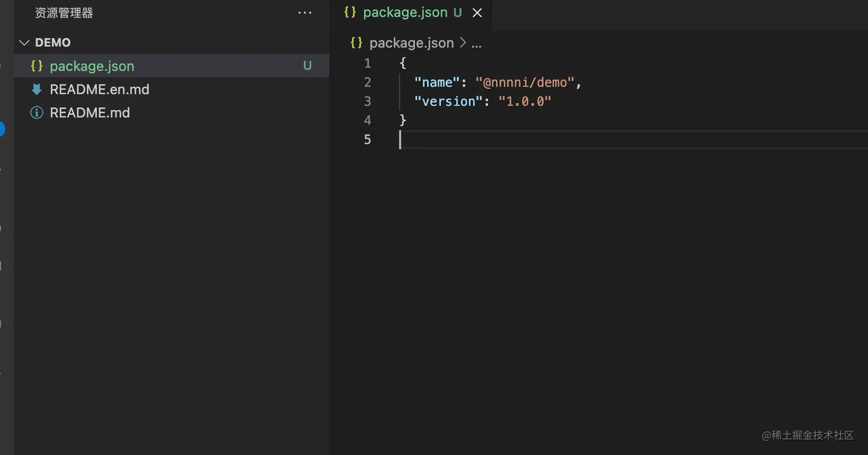Collapse the DEMO folder chevron
This screenshot has width=868, height=455.
coord(24,43)
